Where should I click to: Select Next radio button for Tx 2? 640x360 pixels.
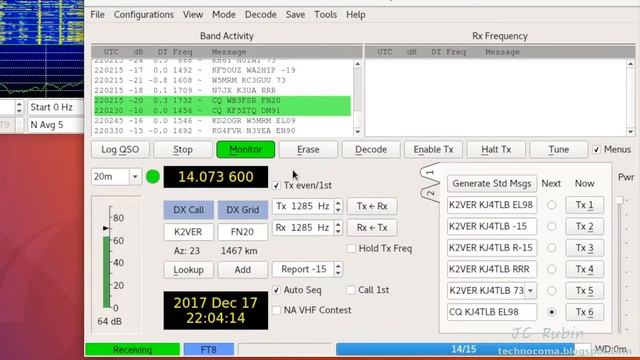point(551,226)
